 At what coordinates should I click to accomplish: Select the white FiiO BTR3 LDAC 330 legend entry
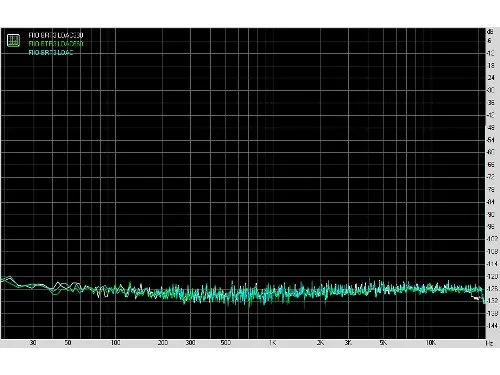(x=56, y=35)
